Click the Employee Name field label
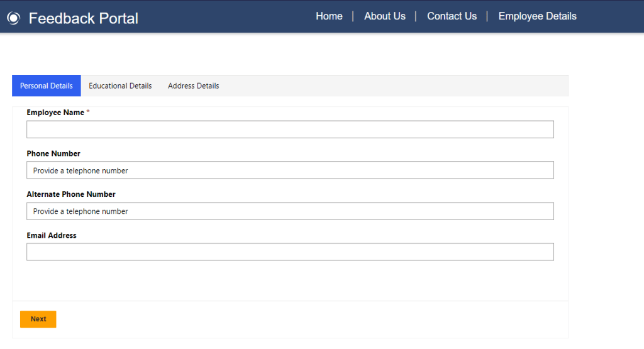Screen dimensions: 644x349 click(55, 113)
